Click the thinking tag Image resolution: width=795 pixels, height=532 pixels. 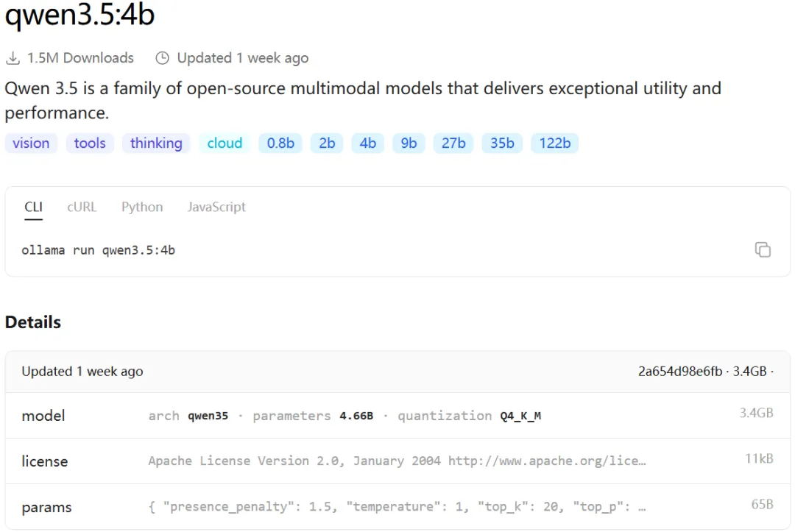pos(156,143)
